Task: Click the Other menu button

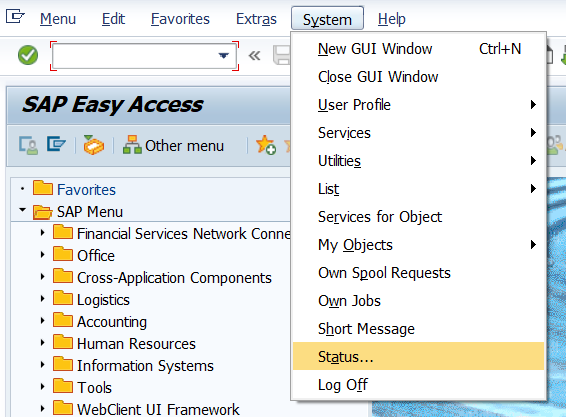Action: click(174, 145)
